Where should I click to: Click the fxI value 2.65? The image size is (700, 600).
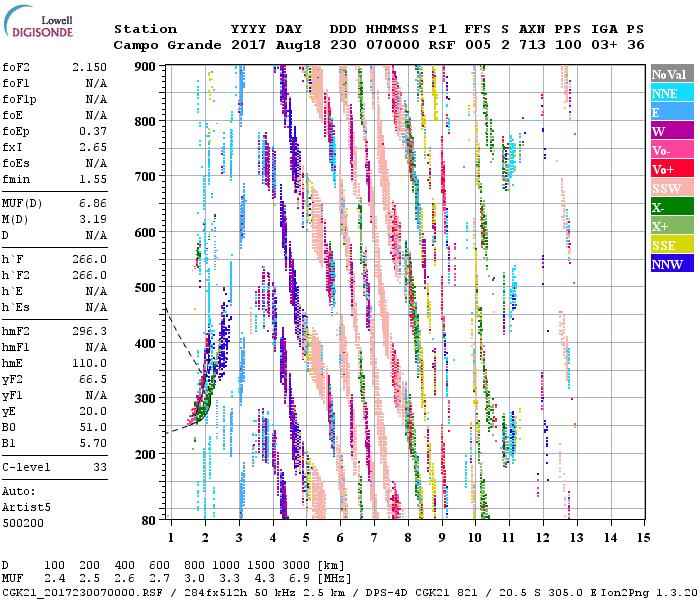[93, 147]
